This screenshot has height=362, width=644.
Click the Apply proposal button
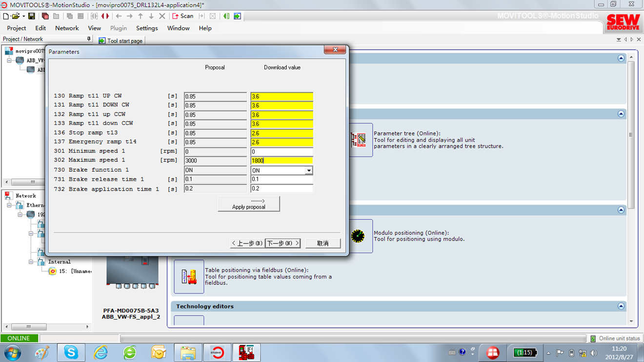click(248, 204)
